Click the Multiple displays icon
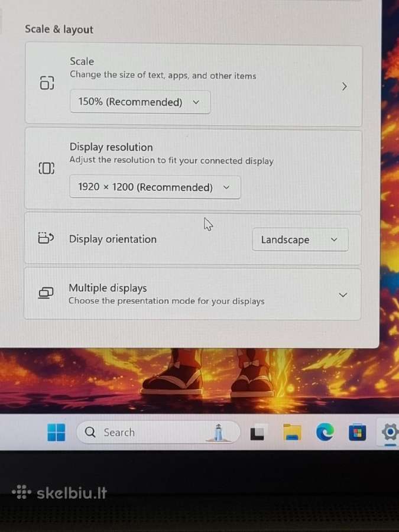Screen dimensions: 399x532 46,293
